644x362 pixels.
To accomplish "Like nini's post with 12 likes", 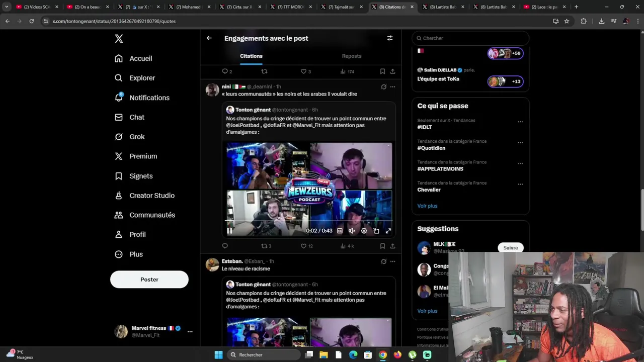I will pos(306,246).
